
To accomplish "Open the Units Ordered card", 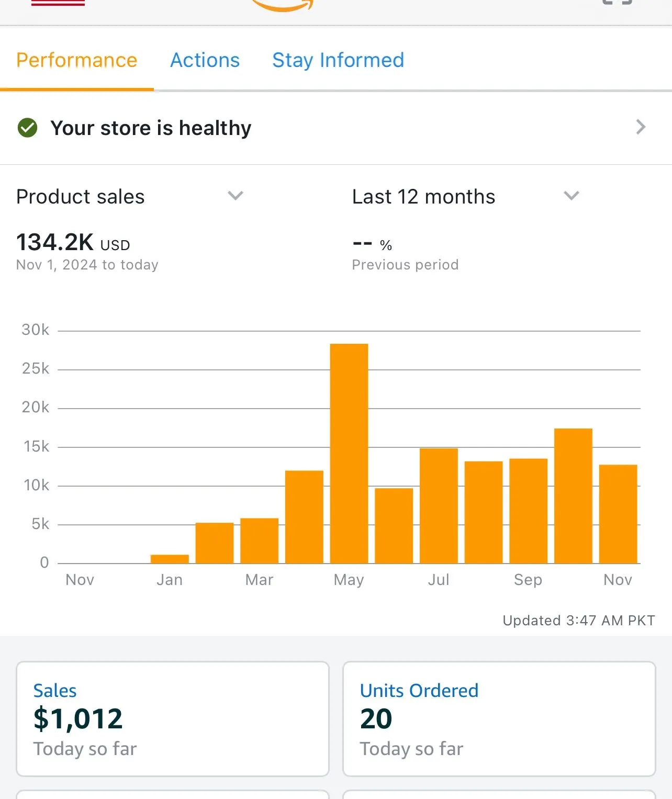I will [499, 718].
